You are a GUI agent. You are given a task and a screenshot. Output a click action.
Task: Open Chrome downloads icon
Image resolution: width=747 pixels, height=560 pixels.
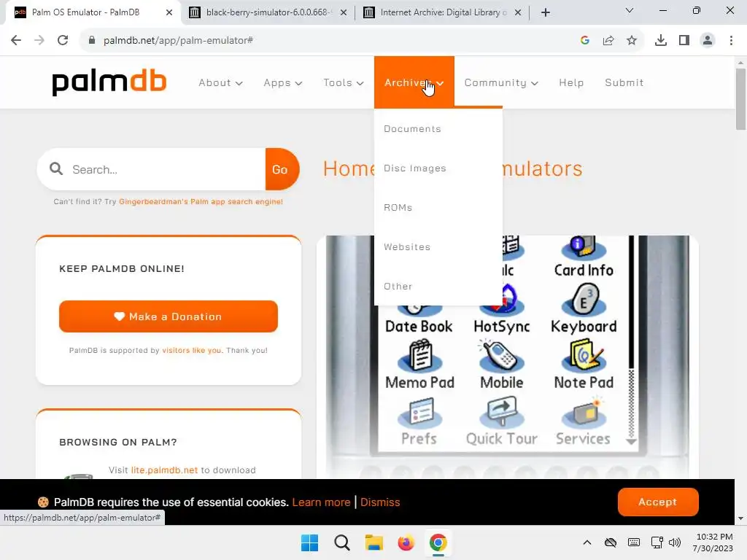coord(661,41)
